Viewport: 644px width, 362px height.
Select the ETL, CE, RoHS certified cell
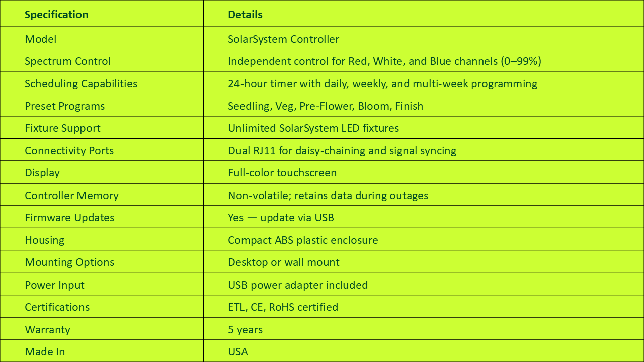tap(283, 307)
